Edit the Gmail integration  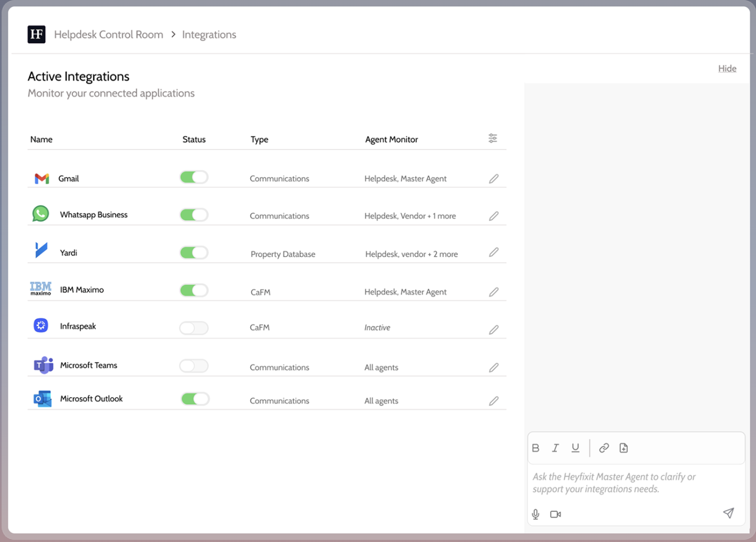494,178
